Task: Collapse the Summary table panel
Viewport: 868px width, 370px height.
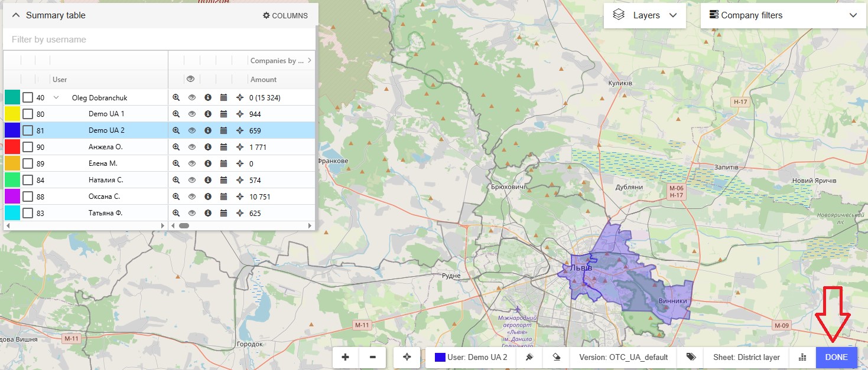Action: pyautogui.click(x=16, y=15)
